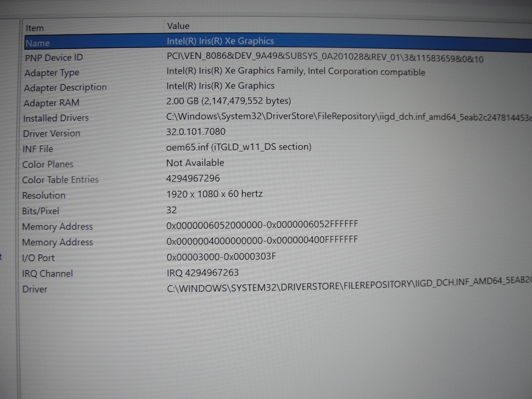
Task: Click the 32.0.101.7080 version value
Action: point(196,132)
